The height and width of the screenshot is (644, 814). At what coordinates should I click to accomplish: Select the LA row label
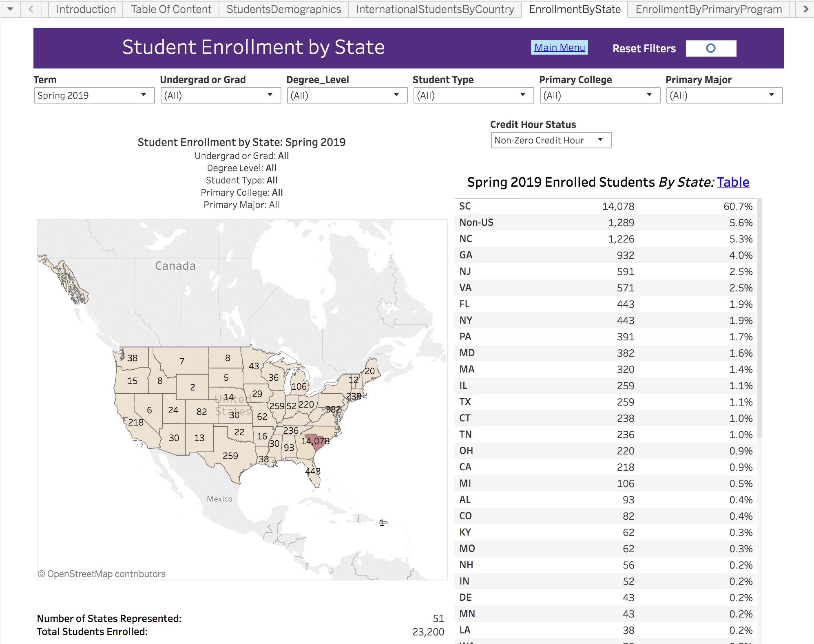tap(465, 630)
